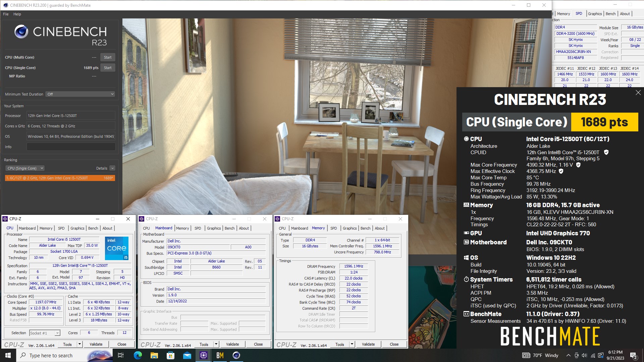Screen dimensions: 644x362
Task: Open CPU tab in middle CPU-Z window
Action: [147, 228]
